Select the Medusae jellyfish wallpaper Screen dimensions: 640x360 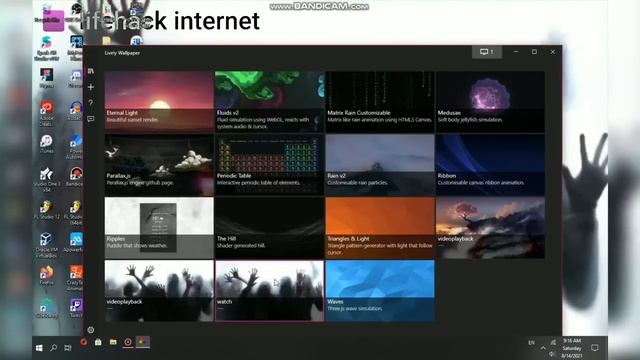click(x=490, y=102)
